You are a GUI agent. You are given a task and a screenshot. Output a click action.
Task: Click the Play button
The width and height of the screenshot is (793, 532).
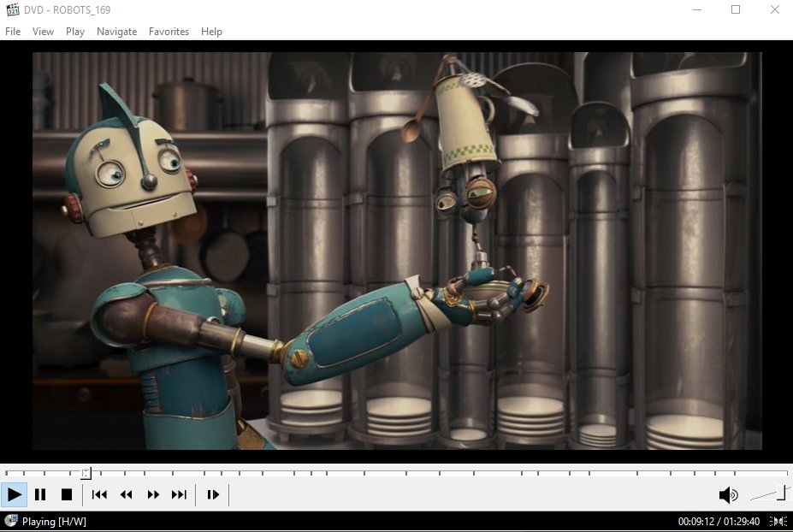point(14,494)
